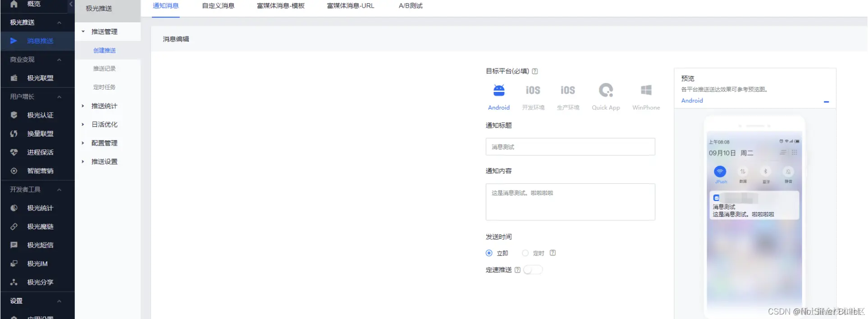The height and width of the screenshot is (319, 868).
Task: Select the WinPhone platform icon
Action: coord(646,90)
